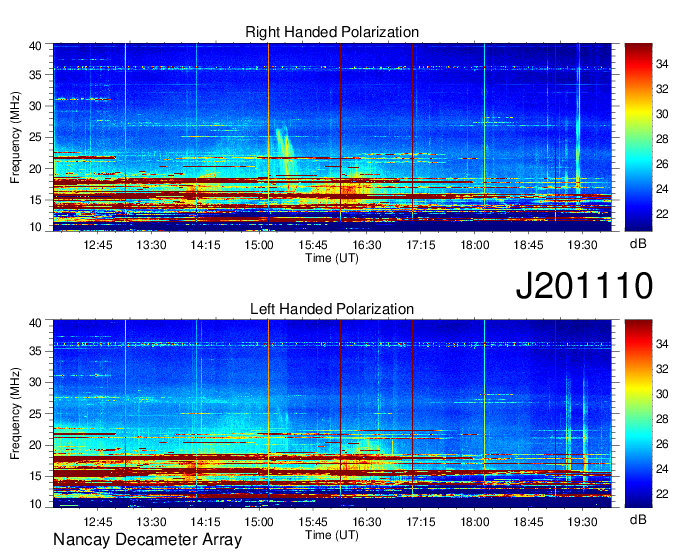Click the vertical burst near 19:30 in Right Handed spectrogram
The image size is (680, 552).
coord(578,126)
